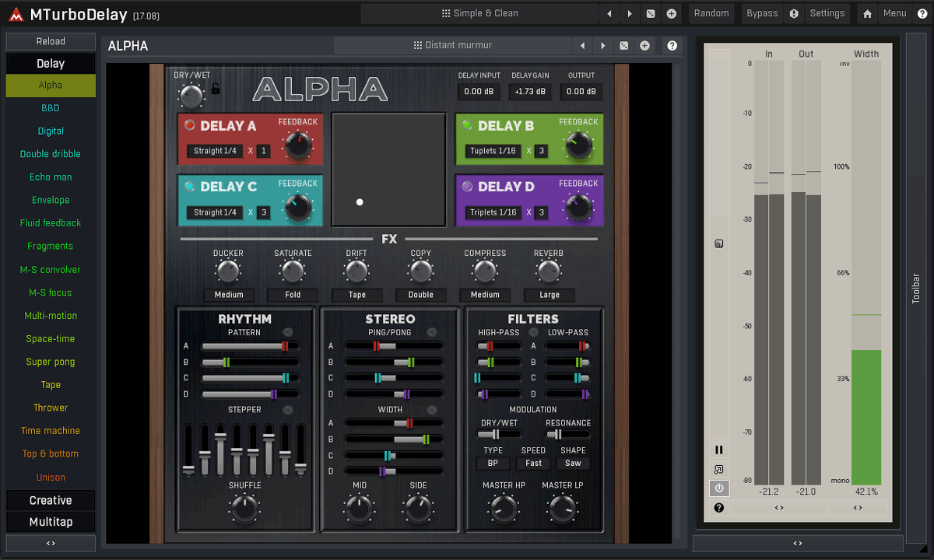Select previous ALPHA preset arrow

(x=582, y=46)
